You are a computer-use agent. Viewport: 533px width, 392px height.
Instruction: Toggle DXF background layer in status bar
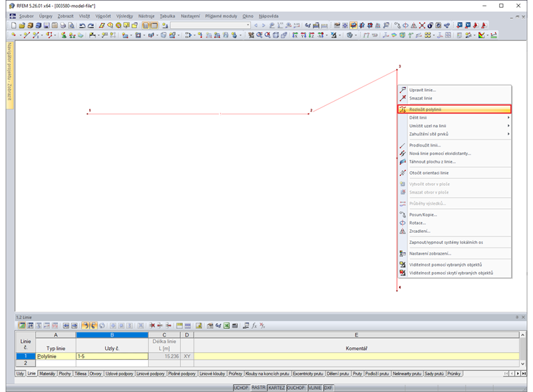[328, 388]
